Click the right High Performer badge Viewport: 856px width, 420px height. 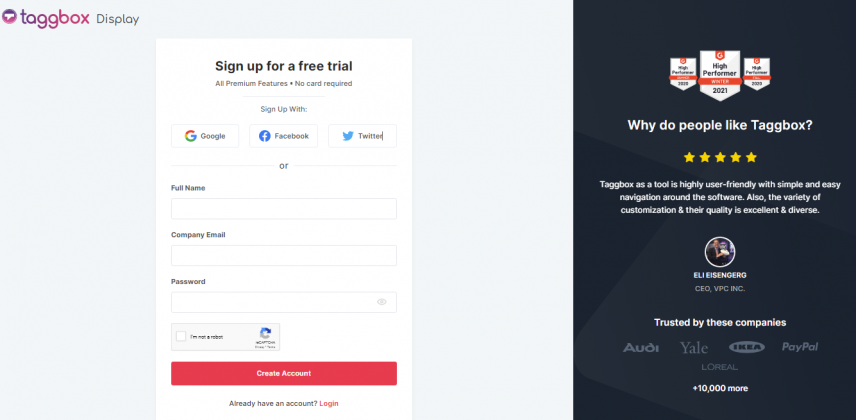pyautogui.click(x=757, y=74)
